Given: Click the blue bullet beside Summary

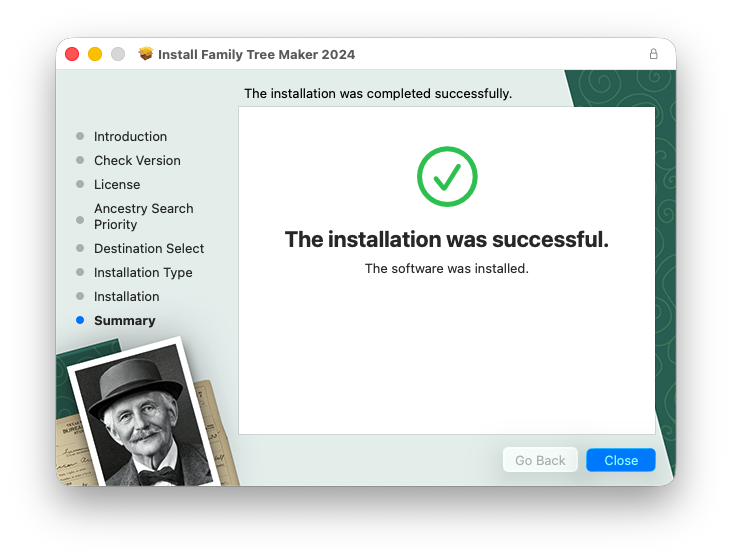Looking at the screenshot, I should [80, 320].
